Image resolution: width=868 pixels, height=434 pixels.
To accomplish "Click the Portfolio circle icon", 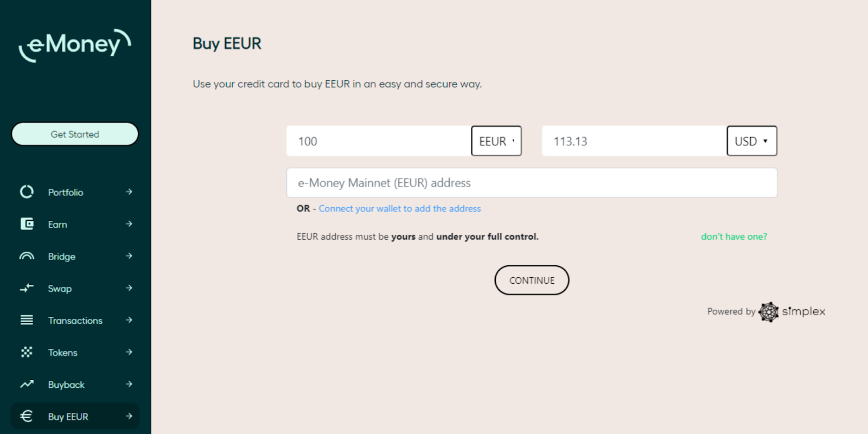I will (x=27, y=192).
